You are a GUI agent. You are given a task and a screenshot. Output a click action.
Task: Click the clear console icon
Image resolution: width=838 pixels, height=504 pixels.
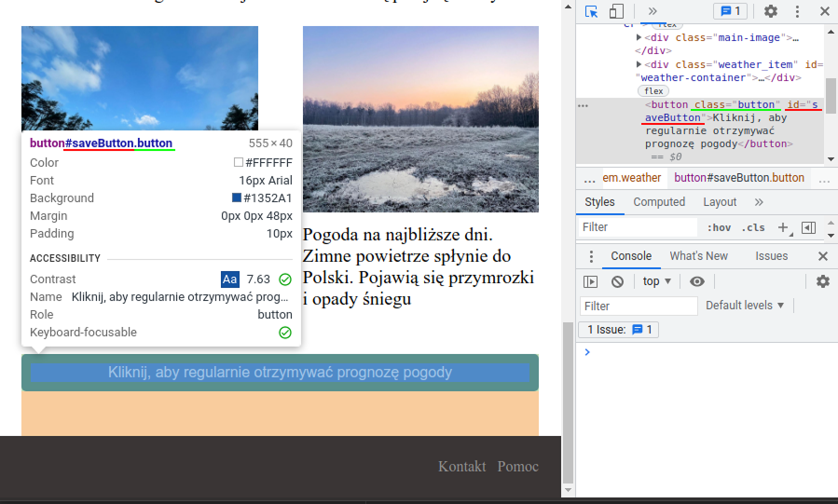(x=617, y=281)
